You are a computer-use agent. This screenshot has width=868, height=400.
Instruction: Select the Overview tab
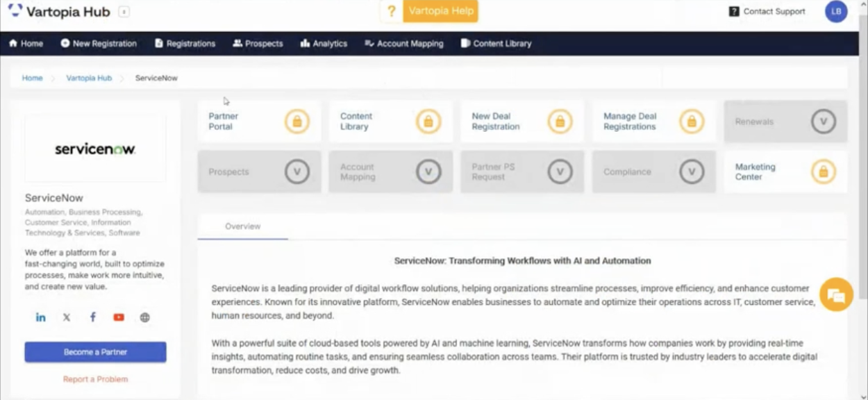tap(242, 226)
